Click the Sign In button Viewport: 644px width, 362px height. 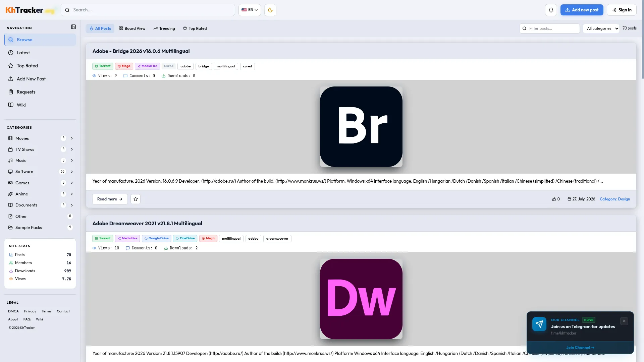(622, 10)
